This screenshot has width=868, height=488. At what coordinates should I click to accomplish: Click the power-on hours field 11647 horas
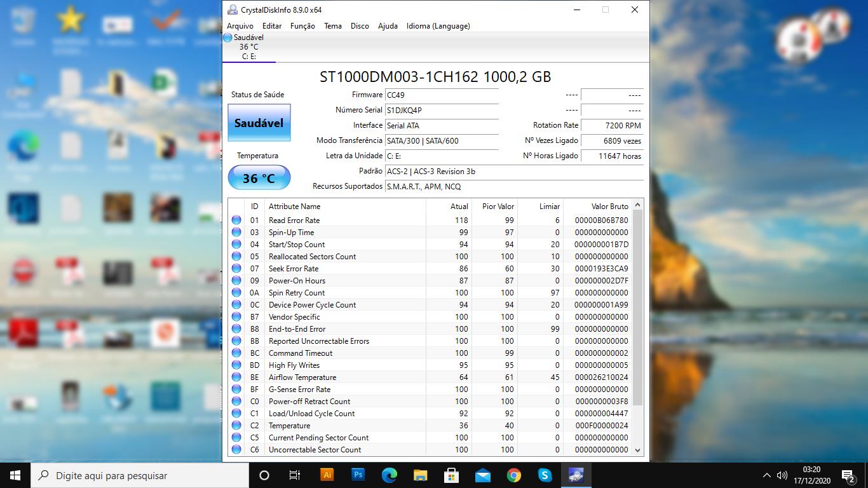612,156
